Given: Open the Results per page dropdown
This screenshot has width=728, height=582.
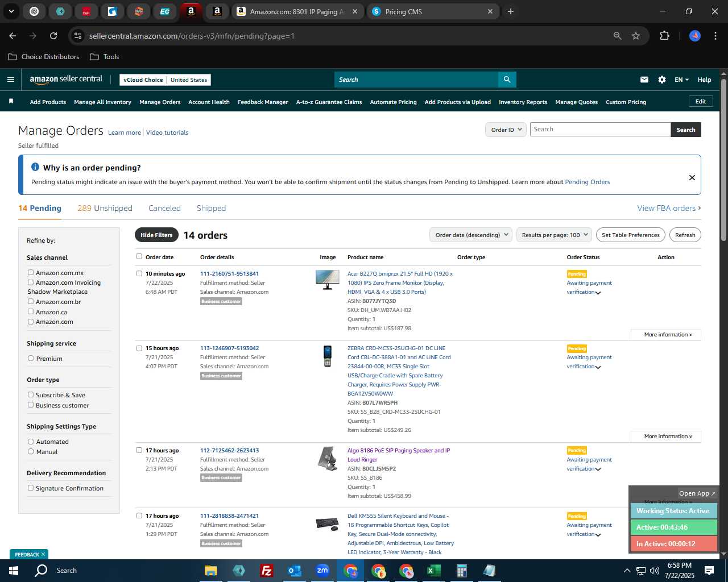Looking at the screenshot, I should click(554, 235).
